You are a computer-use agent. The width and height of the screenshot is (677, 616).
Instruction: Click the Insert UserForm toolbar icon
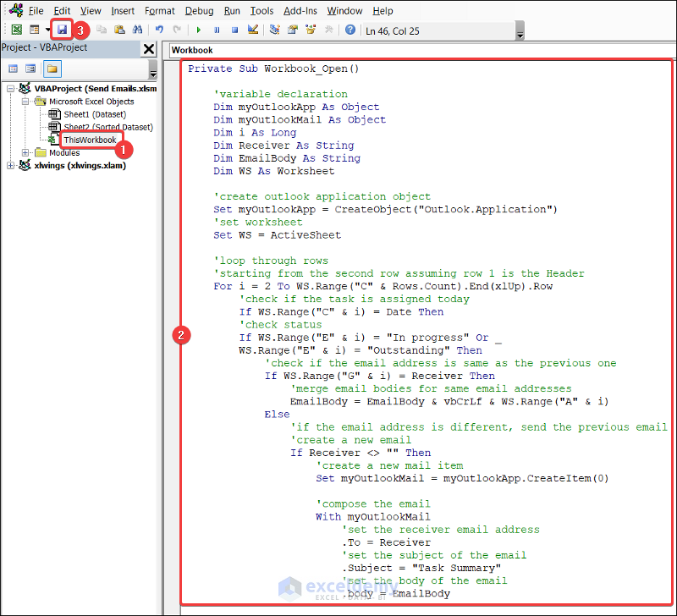coord(34,30)
